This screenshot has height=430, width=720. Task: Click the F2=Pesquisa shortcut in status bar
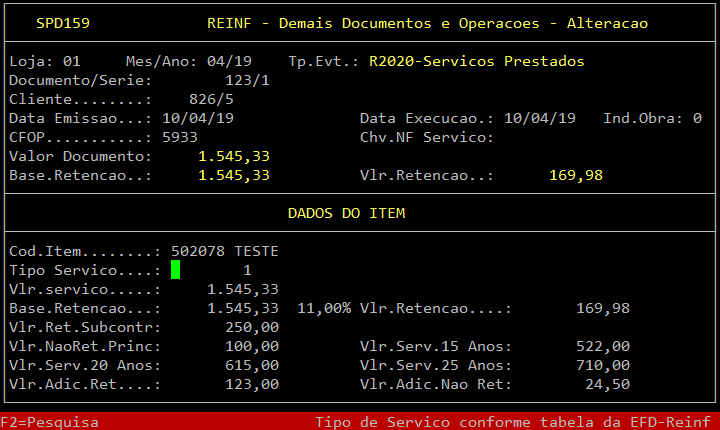(x=49, y=422)
